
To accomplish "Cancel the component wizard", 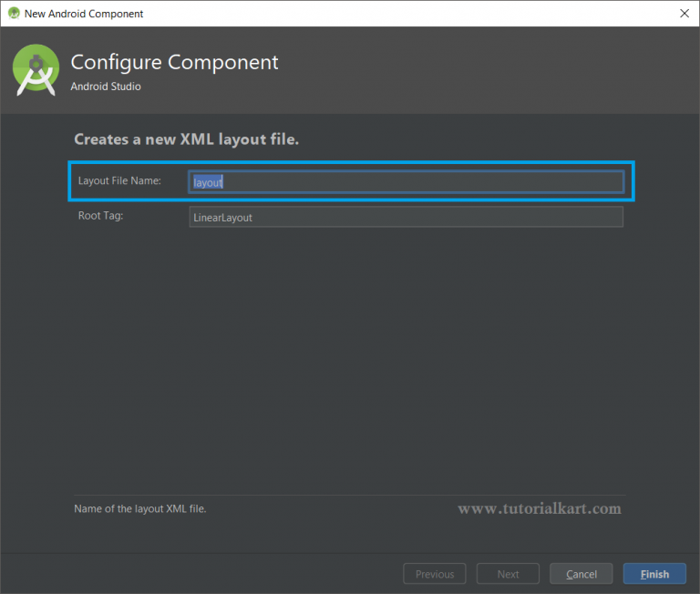I will (581, 574).
